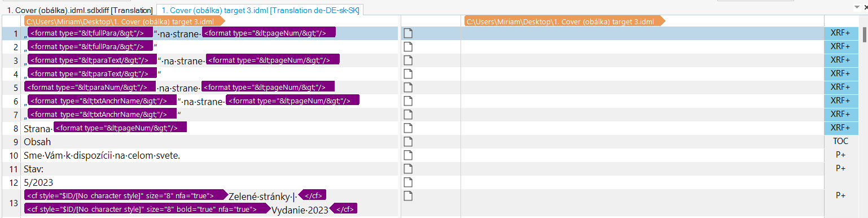Click the paraNum format tag in segment 5
Screen dimensions: 868x218
coord(89,86)
